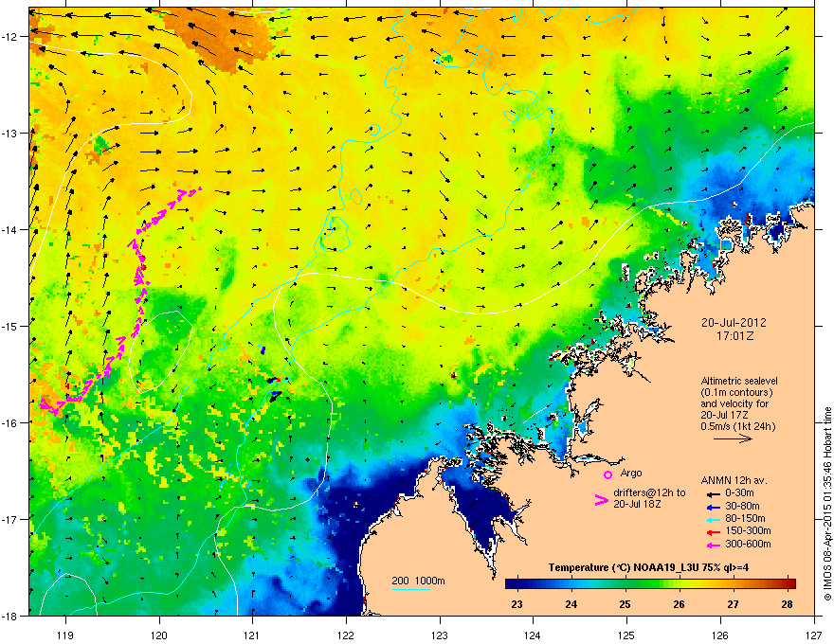This screenshot has width=834, height=644.
Task: Click the longitude '119' axis label
Action: [x=65, y=635]
